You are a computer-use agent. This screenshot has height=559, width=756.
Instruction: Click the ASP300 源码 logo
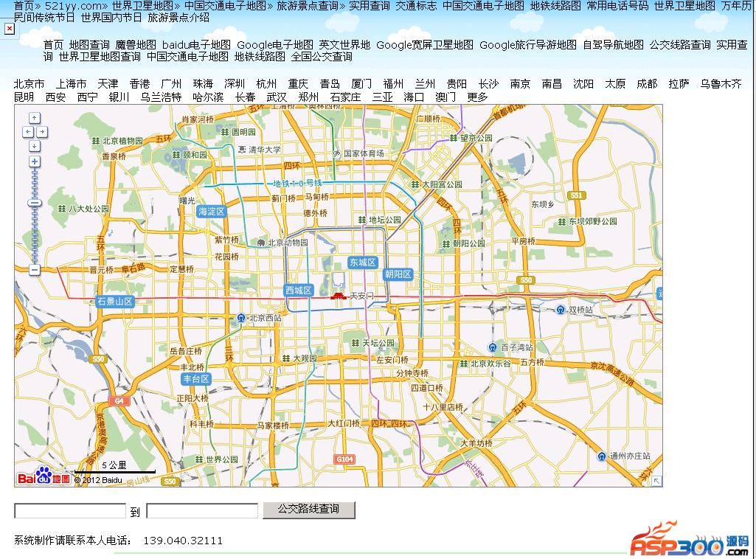tap(690, 540)
